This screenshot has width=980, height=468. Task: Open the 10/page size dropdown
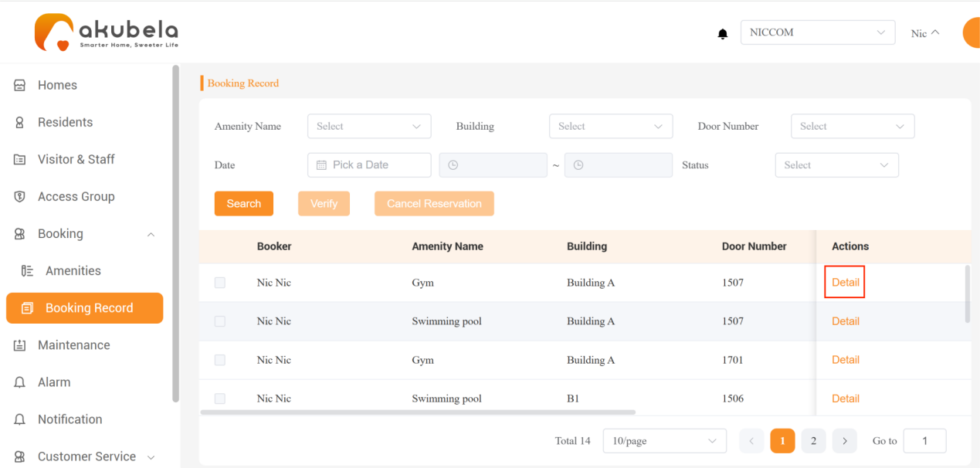tap(665, 441)
